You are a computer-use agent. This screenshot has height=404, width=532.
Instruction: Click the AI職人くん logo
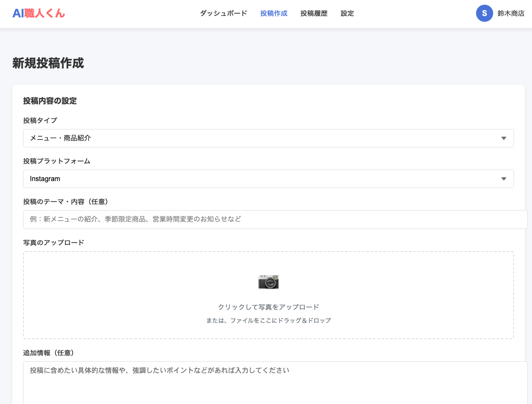[38, 13]
